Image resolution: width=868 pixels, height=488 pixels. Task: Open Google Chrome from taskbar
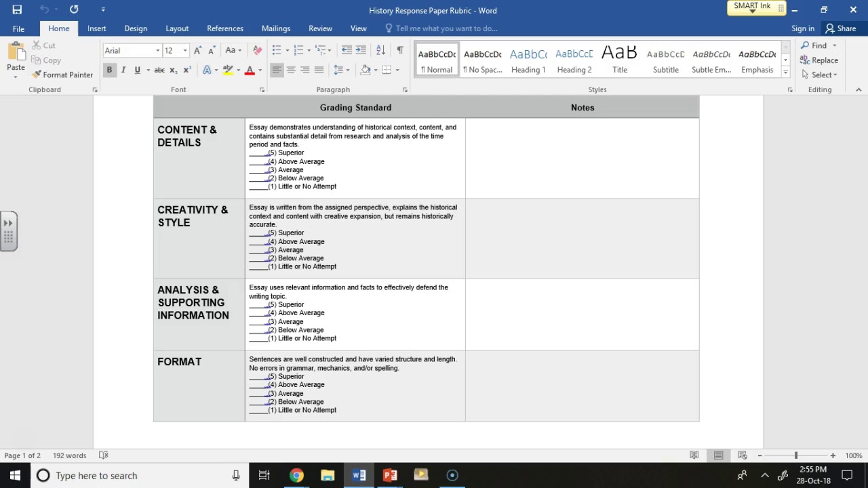click(296, 475)
